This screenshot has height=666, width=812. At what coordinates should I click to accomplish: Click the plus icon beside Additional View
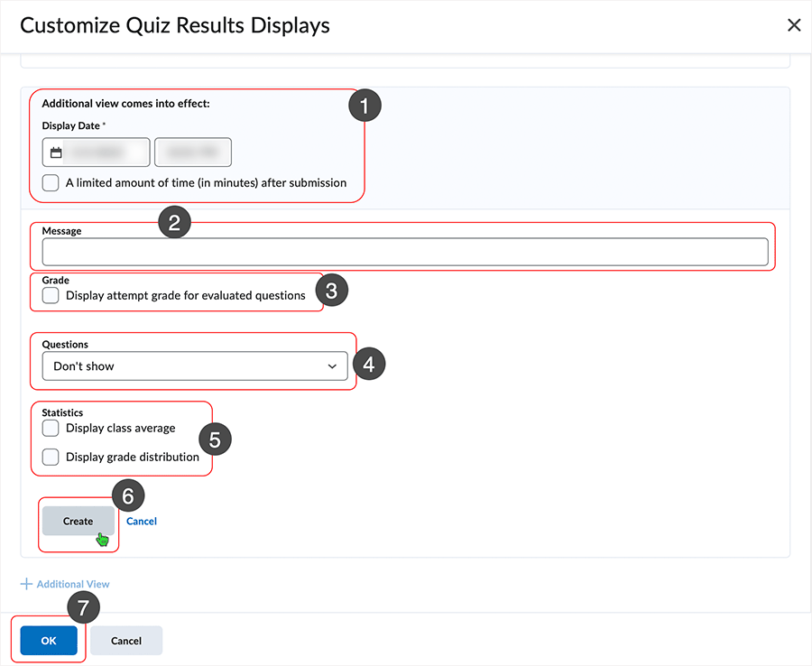coord(26,584)
